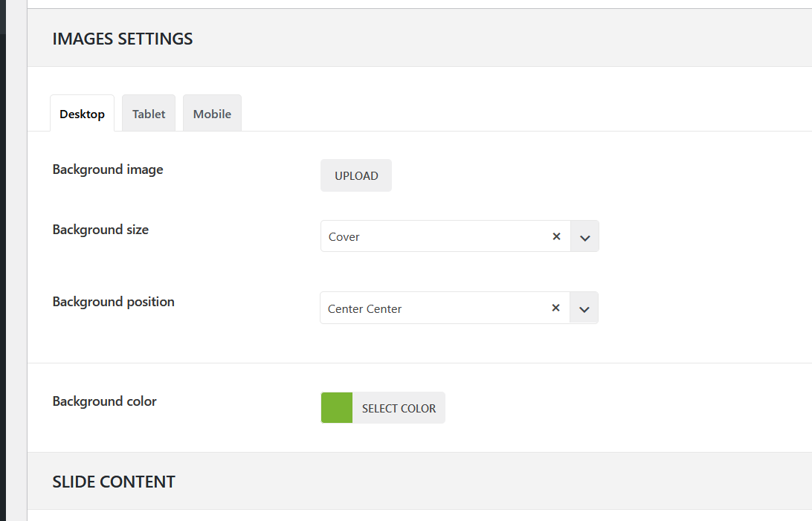Click the green background color swatch
This screenshot has height=521, width=812.
tap(337, 408)
